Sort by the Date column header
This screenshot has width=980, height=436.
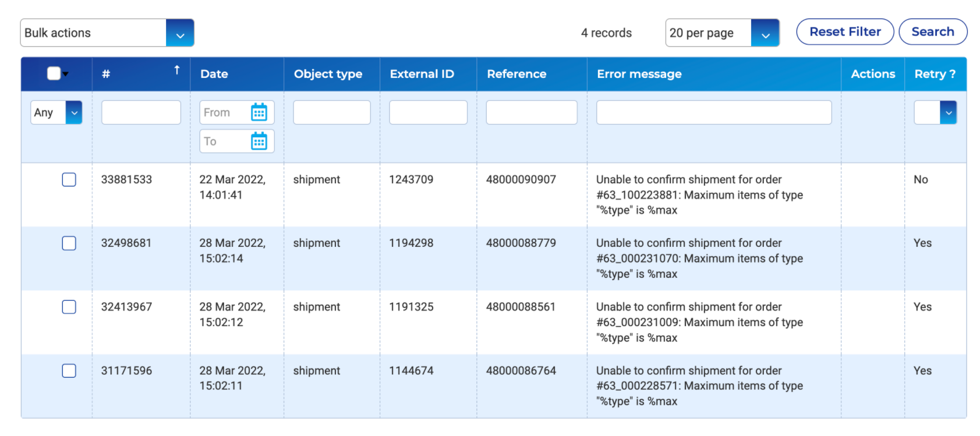[x=214, y=74]
